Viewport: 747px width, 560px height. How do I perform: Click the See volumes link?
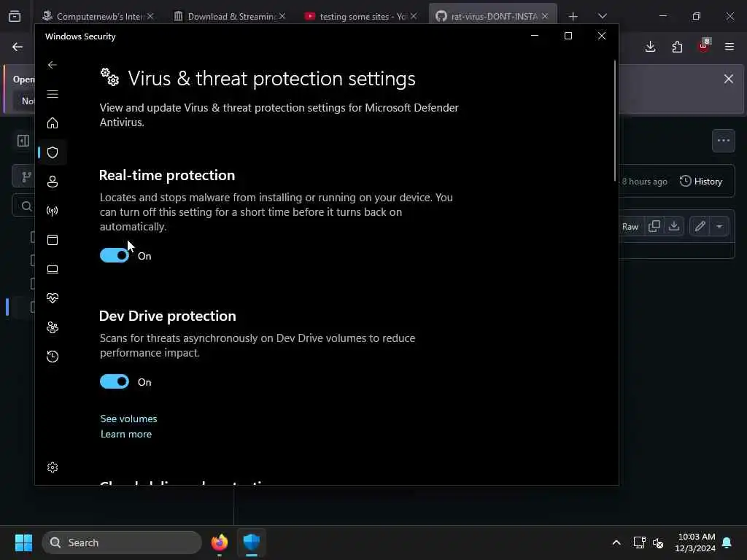click(128, 419)
